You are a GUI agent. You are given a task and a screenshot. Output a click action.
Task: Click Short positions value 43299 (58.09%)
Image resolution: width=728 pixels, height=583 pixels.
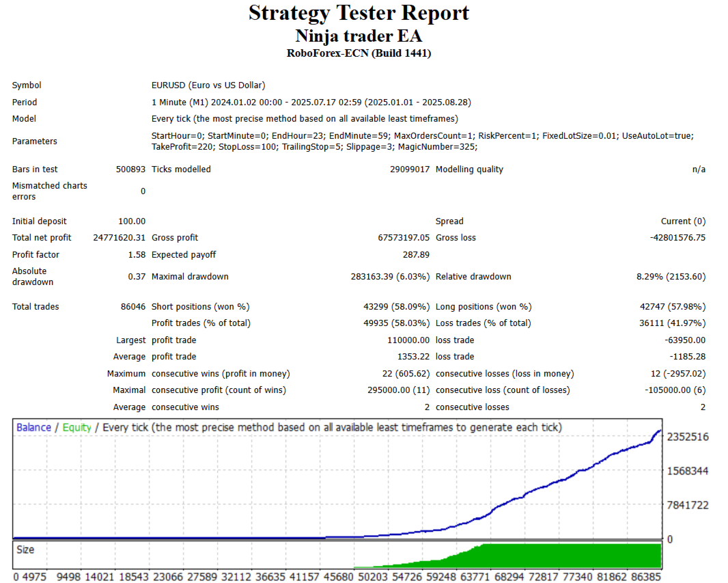397,307
